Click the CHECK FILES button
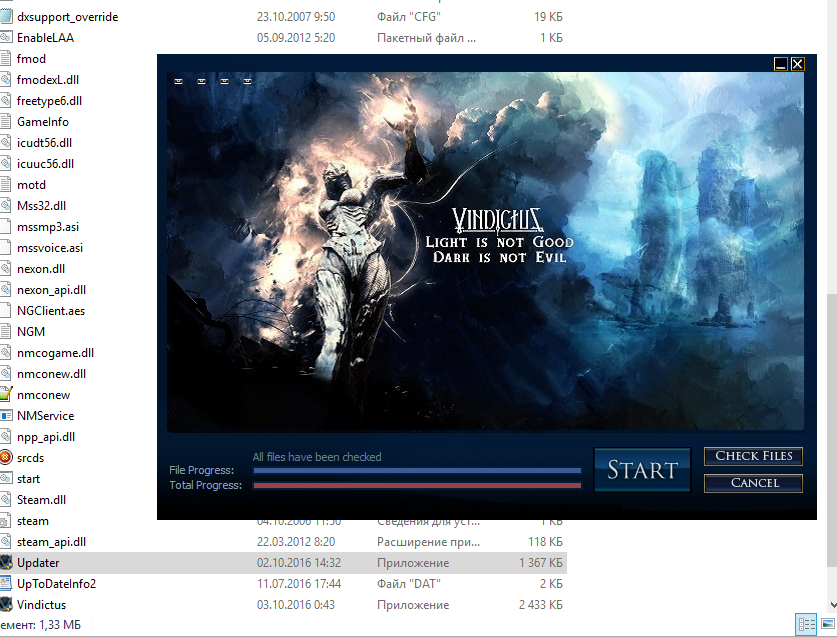This screenshot has width=837, height=638. point(753,456)
